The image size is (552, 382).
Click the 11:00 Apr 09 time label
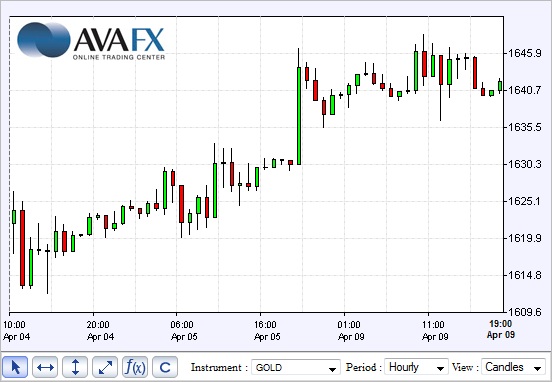[435, 331]
